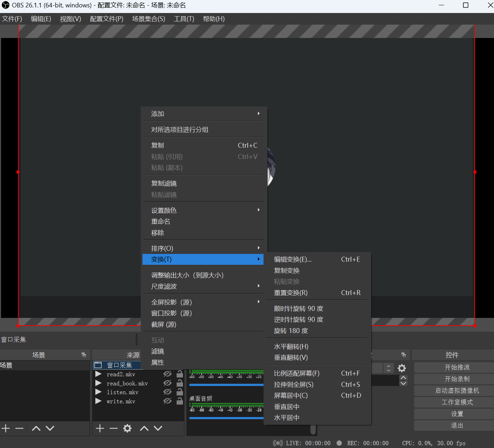
Task: Decrease the transition duration value
Action: [x=404, y=383]
